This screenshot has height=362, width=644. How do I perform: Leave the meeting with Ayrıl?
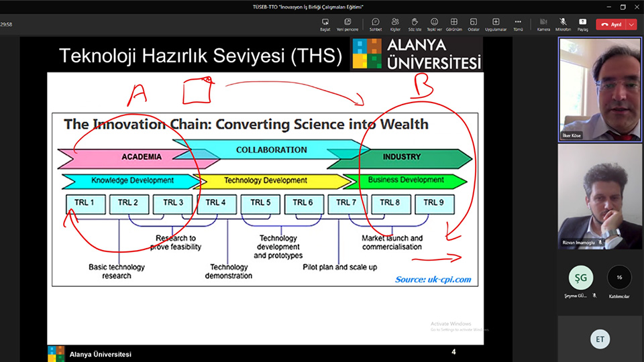(x=611, y=24)
